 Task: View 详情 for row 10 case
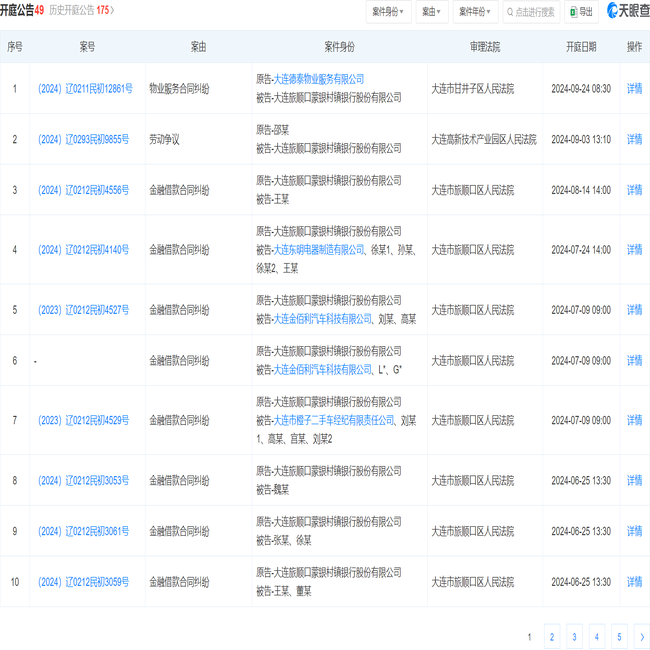click(x=634, y=582)
